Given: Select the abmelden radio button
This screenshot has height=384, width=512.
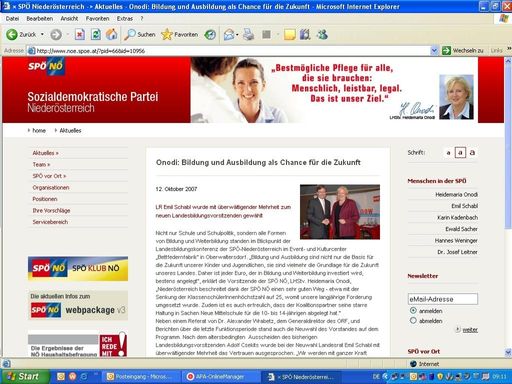Looking at the screenshot, I should [413, 321].
